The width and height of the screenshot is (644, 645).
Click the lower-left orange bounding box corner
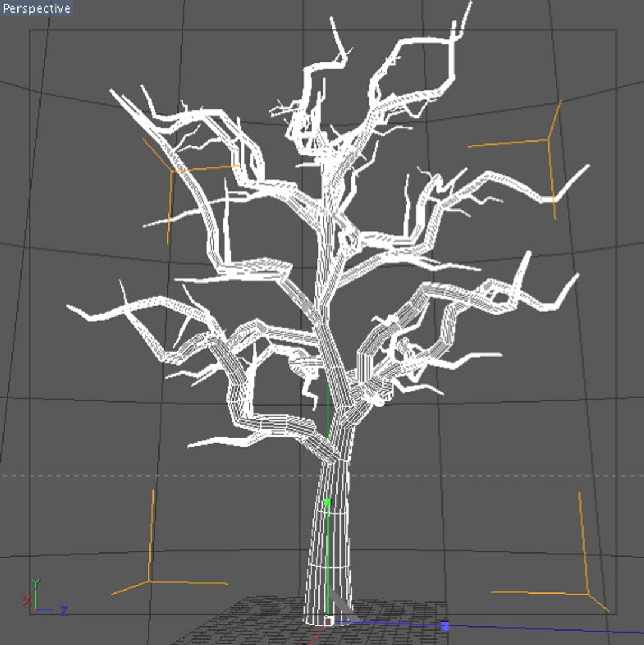point(149,581)
